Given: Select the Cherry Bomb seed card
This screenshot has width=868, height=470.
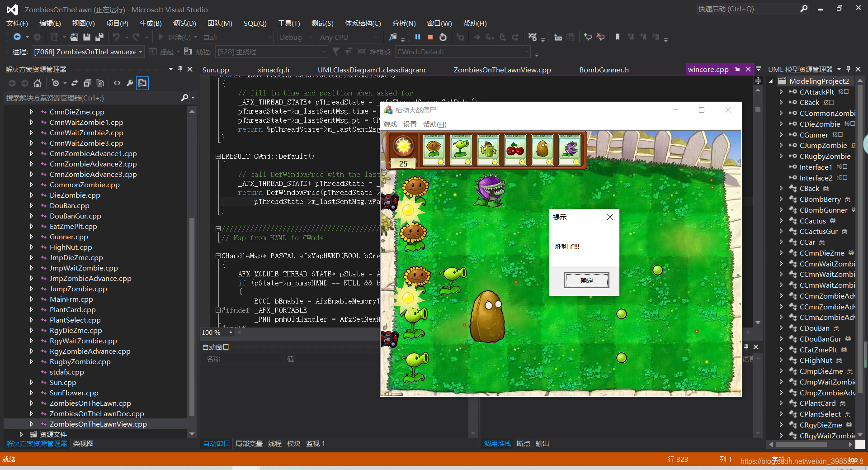Looking at the screenshot, I should coord(515,150).
